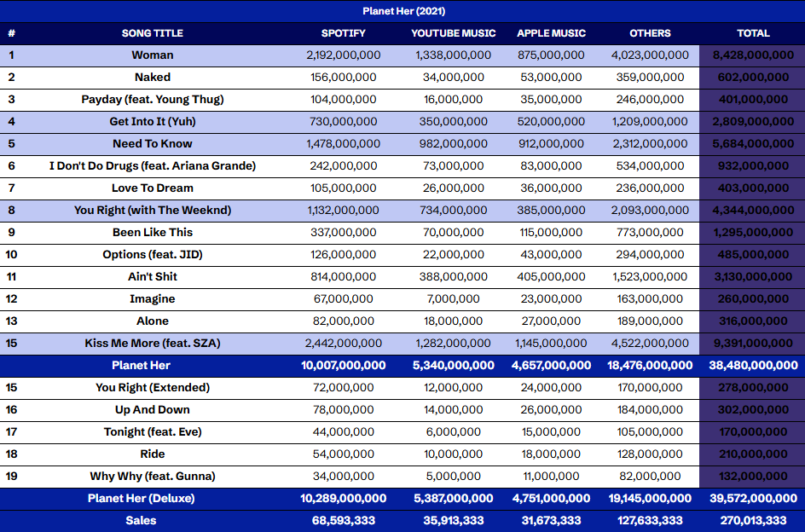The height and width of the screenshot is (532, 805).
Task: Click Imagine's YouTube Music value 7,000,000
Action: click(454, 299)
